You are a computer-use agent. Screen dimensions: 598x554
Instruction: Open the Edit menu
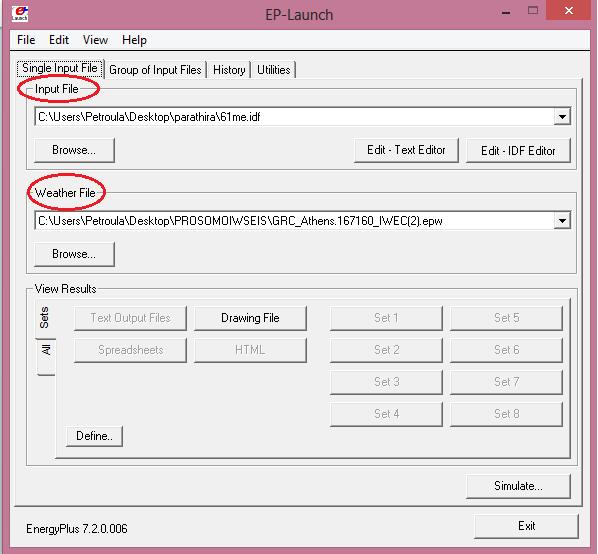point(59,40)
